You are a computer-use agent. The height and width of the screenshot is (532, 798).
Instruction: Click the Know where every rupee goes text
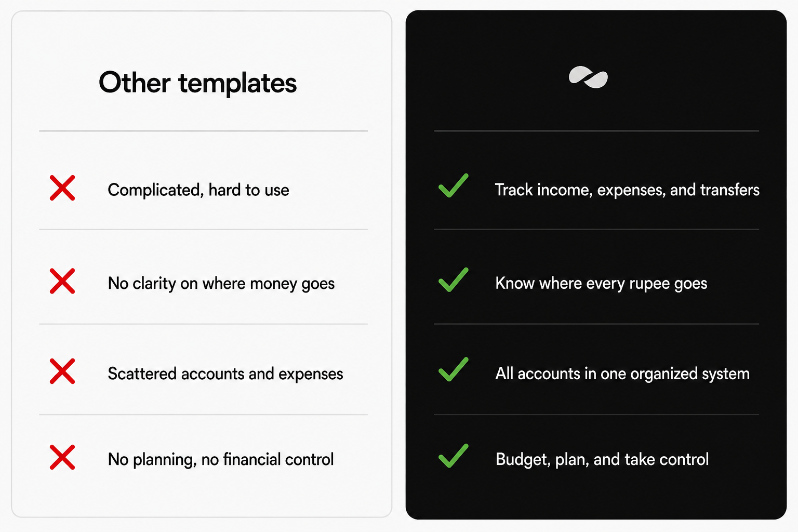(601, 284)
